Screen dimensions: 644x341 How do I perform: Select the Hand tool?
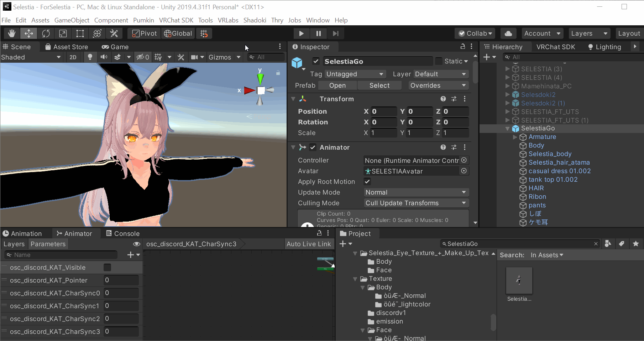(x=12, y=33)
